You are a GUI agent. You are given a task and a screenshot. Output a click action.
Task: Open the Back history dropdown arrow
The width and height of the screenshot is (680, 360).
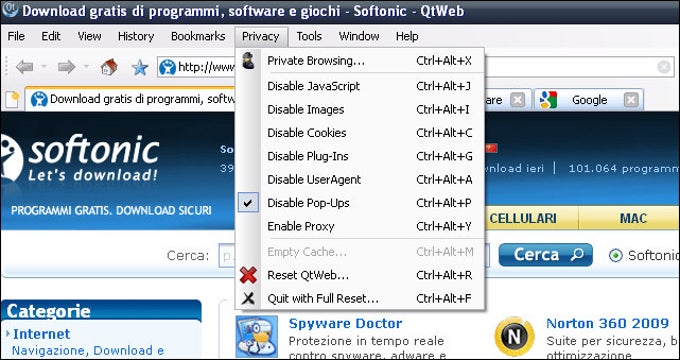click(44, 67)
